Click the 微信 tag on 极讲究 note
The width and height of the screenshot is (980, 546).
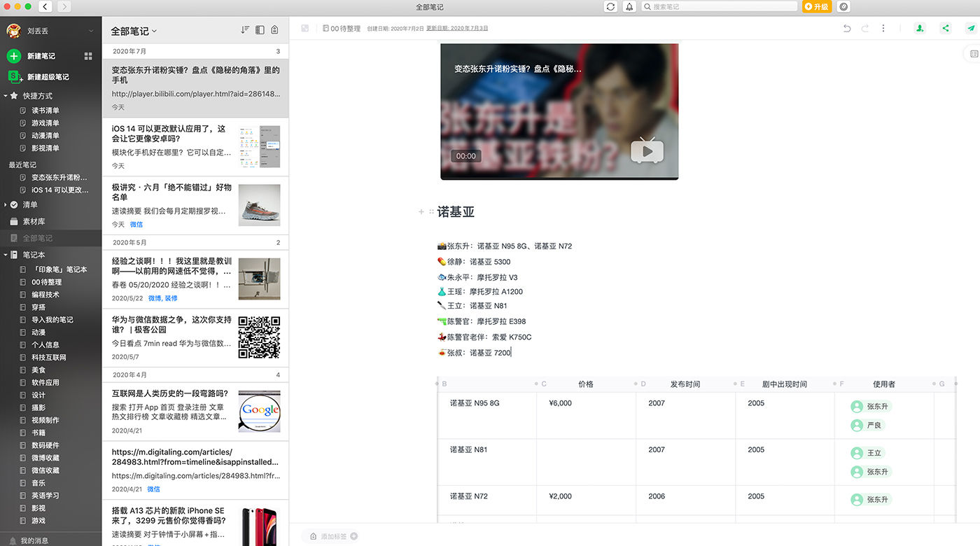[136, 225]
